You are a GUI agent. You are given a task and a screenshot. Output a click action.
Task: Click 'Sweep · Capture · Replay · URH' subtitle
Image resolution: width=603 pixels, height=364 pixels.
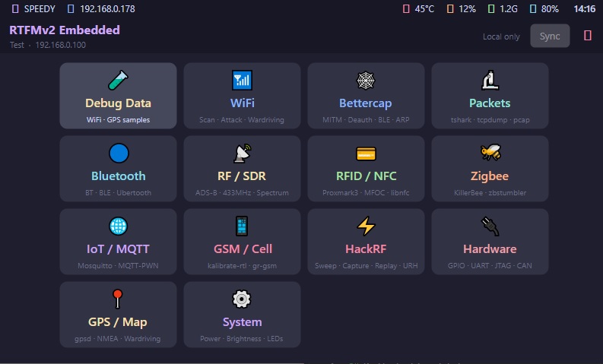pyautogui.click(x=366, y=266)
